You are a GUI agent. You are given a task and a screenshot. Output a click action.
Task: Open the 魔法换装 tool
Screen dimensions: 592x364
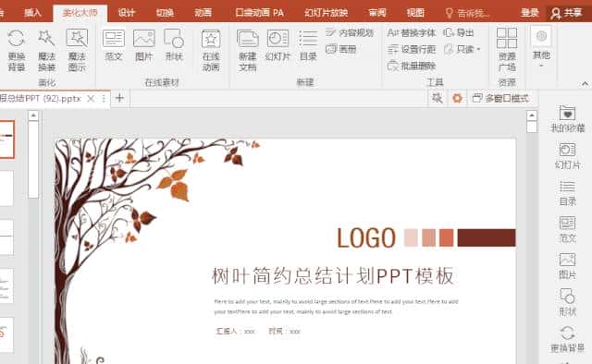[x=46, y=50]
